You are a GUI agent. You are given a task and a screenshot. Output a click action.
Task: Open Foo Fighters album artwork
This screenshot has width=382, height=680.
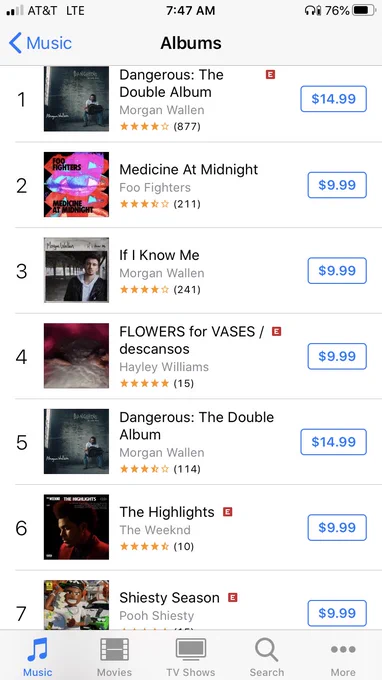tap(76, 184)
